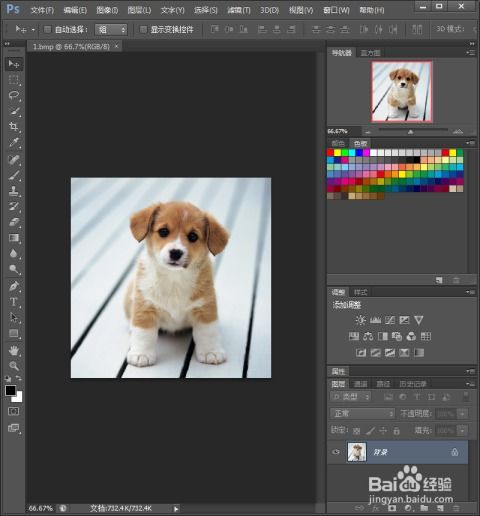Add a Curves adjustment layer
Image resolution: width=480 pixels, height=516 pixels.
point(390,320)
